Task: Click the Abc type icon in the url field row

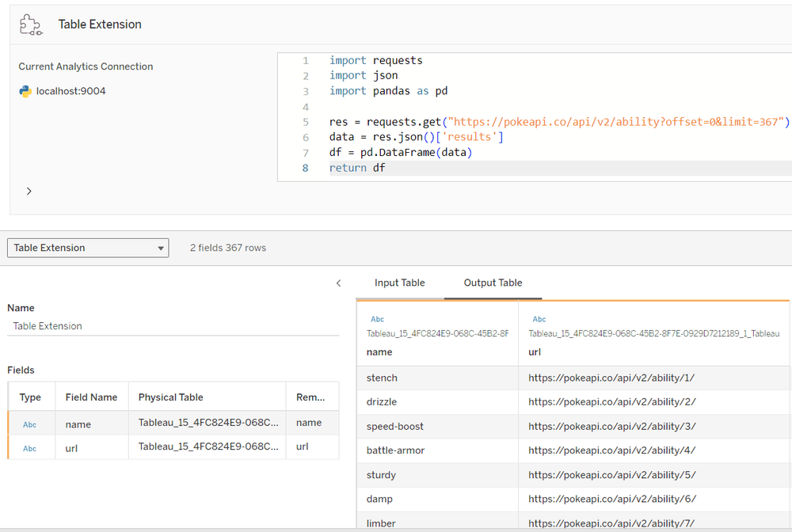Action: click(x=30, y=448)
